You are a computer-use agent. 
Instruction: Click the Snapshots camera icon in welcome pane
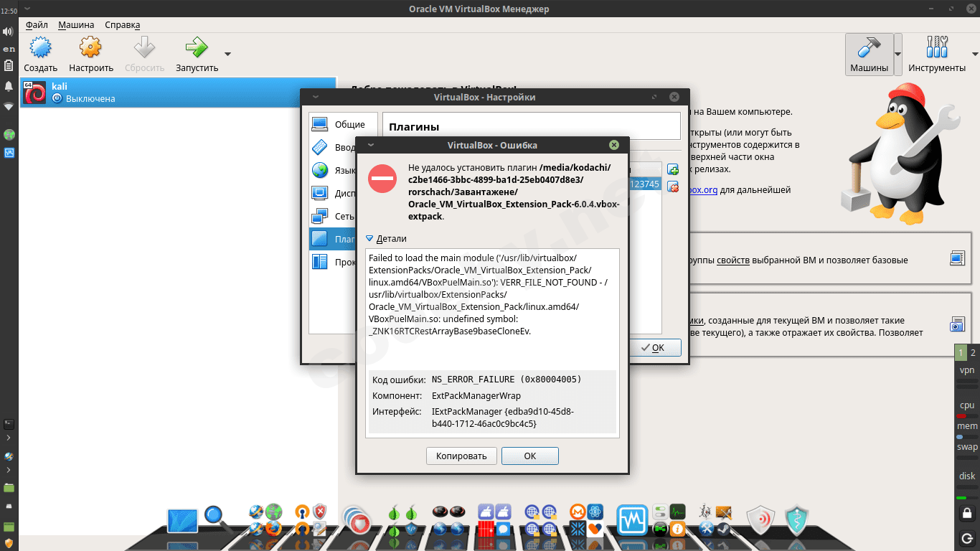(x=957, y=324)
